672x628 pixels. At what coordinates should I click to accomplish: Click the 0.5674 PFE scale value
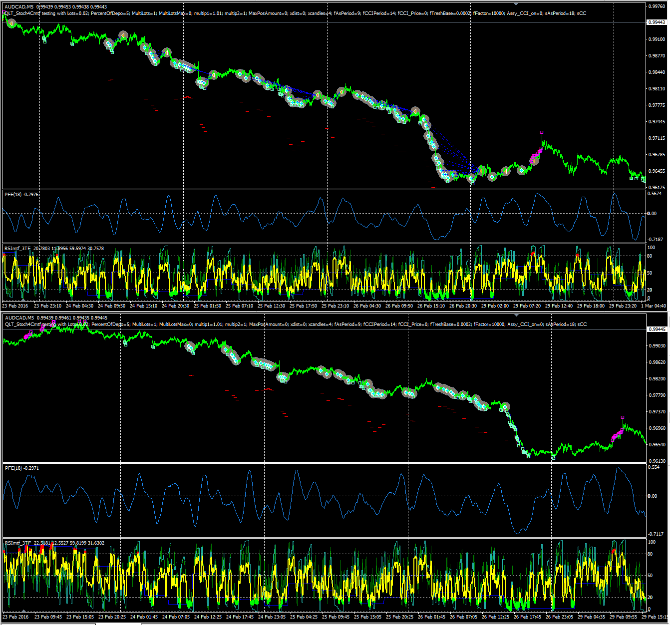(655, 194)
